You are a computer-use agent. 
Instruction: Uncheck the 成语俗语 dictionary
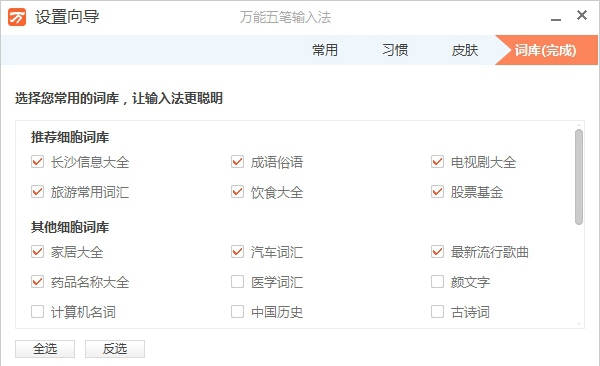tap(238, 162)
